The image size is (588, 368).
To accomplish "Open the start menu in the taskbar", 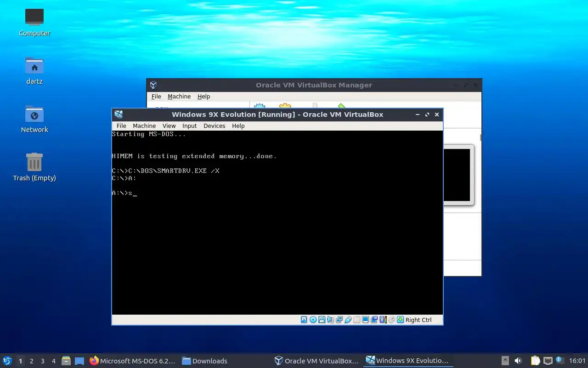I will pos(7,361).
